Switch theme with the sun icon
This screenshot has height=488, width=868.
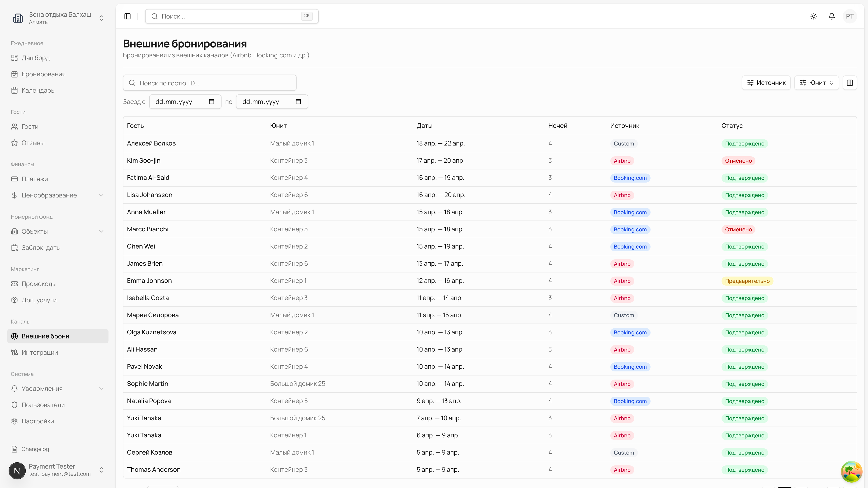pos(814,16)
